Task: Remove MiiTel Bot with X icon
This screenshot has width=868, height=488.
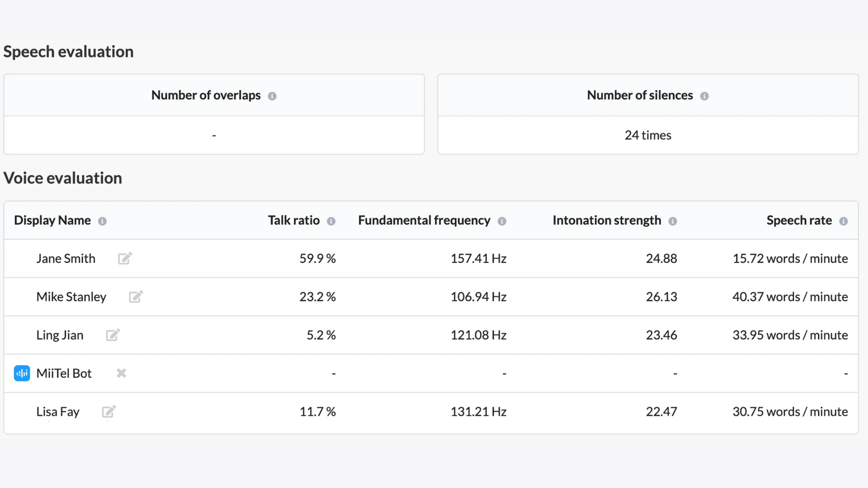Action: [x=121, y=373]
